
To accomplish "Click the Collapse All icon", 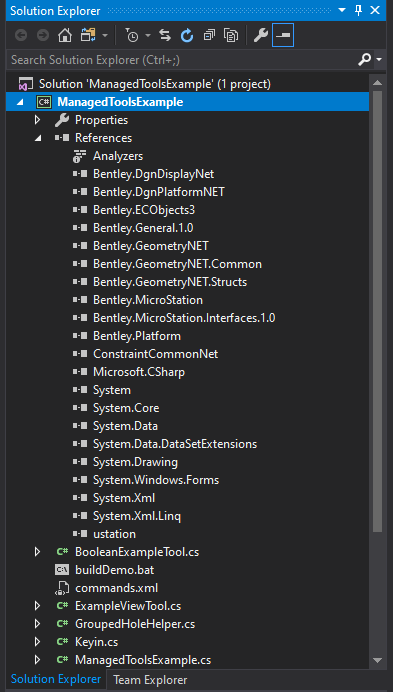I will [209, 36].
